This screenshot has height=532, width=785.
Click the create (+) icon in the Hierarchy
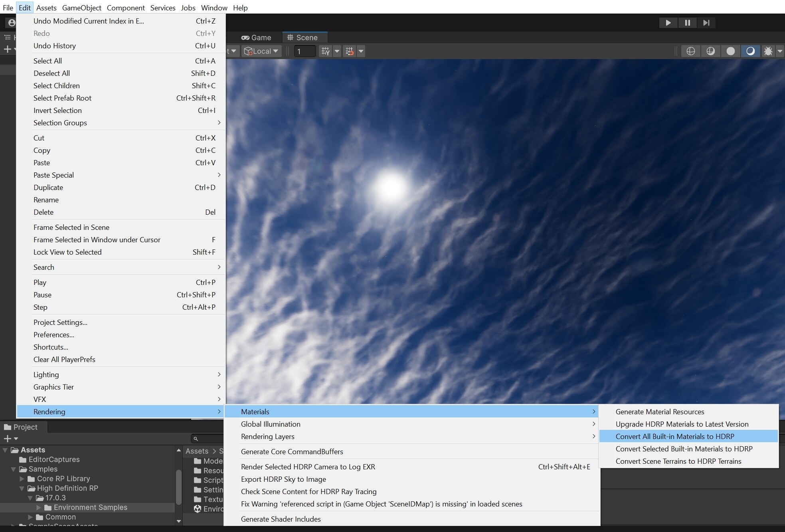pos(7,49)
